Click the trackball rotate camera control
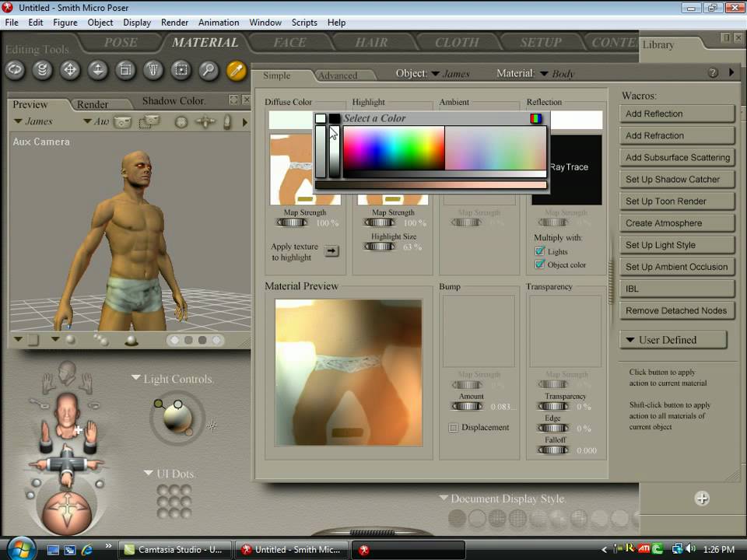This screenshot has height=560, width=747. 181,122
